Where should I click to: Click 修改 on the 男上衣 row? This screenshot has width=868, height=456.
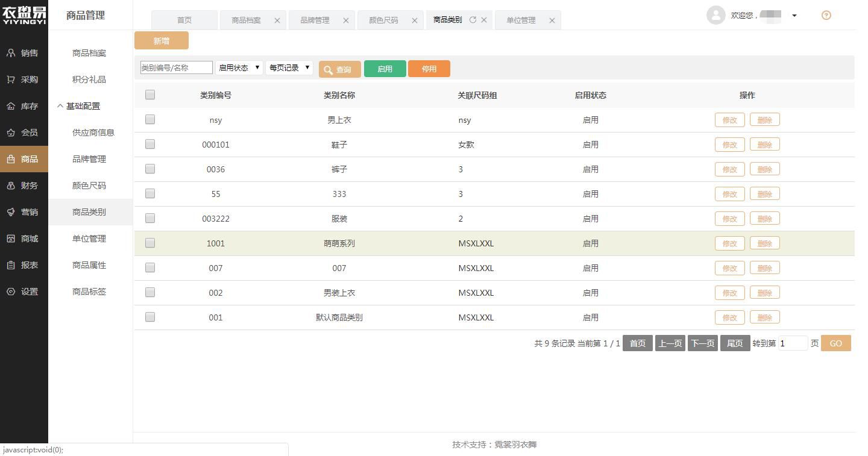(729, 119)
